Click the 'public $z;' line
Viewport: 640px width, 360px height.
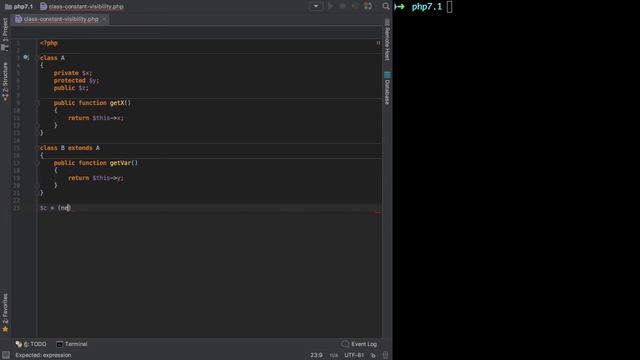click(71, 88)
